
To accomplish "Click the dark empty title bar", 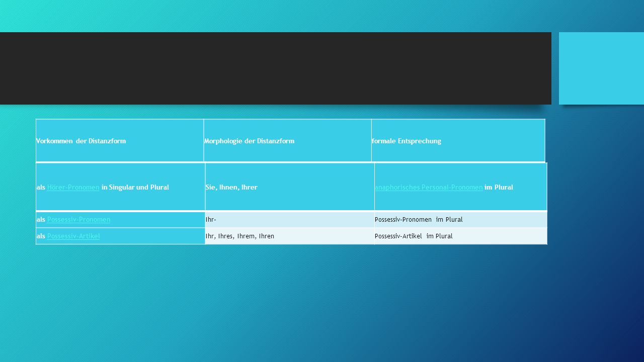I will click(276, 68).
